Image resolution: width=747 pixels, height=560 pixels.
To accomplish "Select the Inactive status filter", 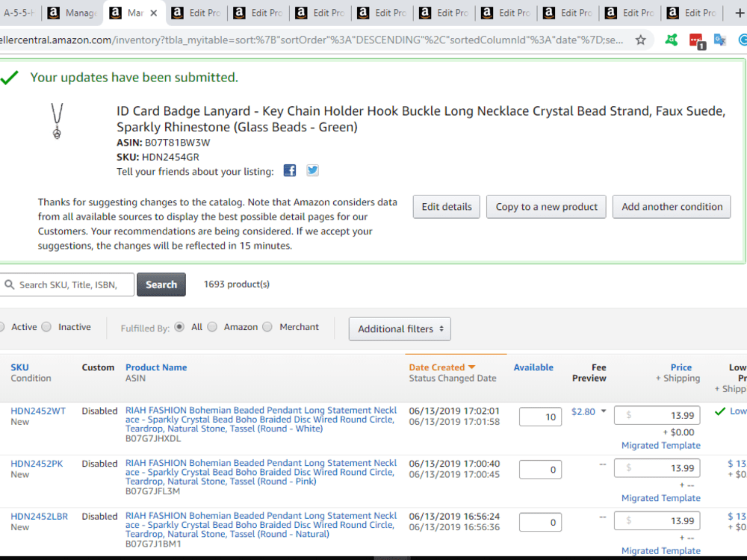I will (x=46, y=327).
